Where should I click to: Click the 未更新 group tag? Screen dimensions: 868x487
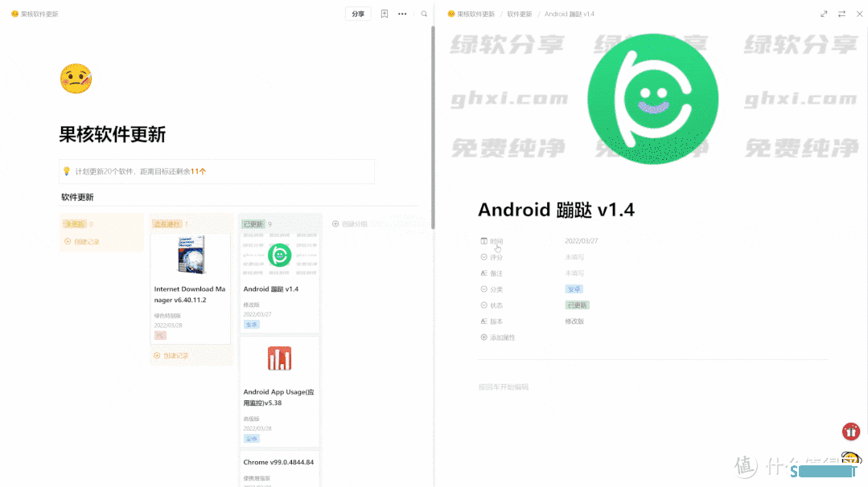(75, 224)
